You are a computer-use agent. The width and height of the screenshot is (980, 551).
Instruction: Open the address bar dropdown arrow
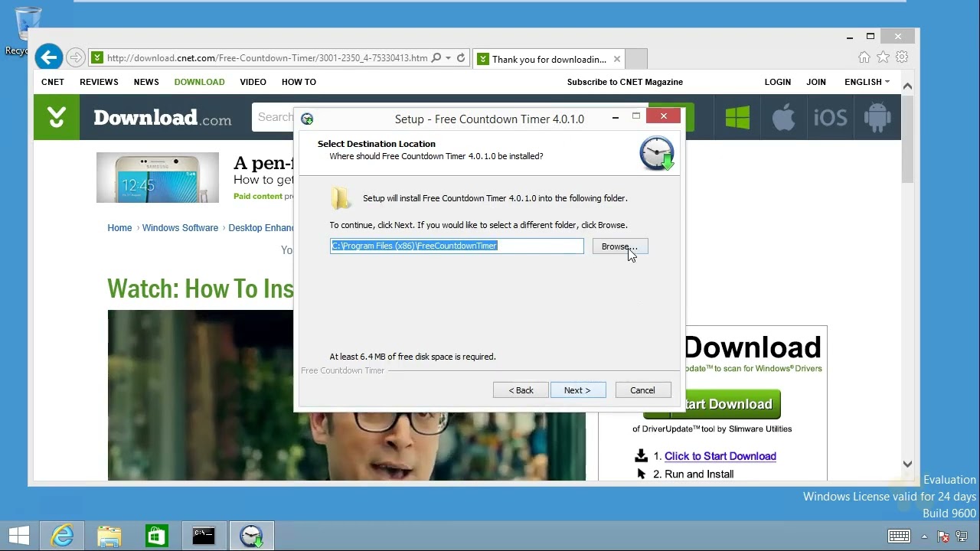(448, 58)
